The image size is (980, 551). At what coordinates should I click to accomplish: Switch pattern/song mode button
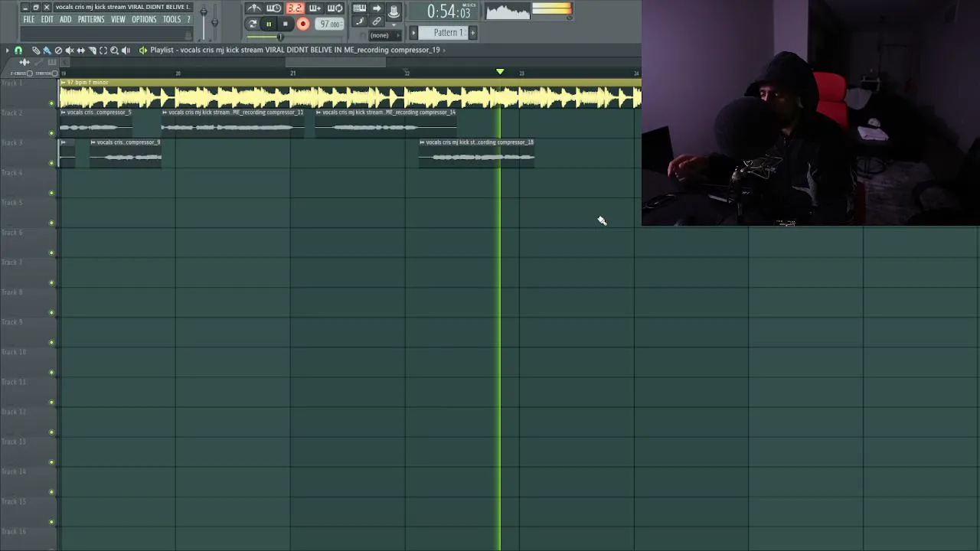253,24
